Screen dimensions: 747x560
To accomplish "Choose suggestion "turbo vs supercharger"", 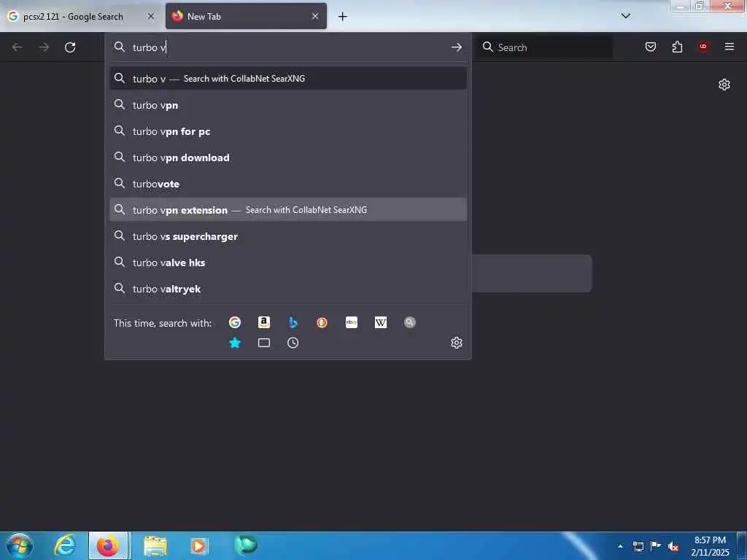I will (x=288, y=236).
